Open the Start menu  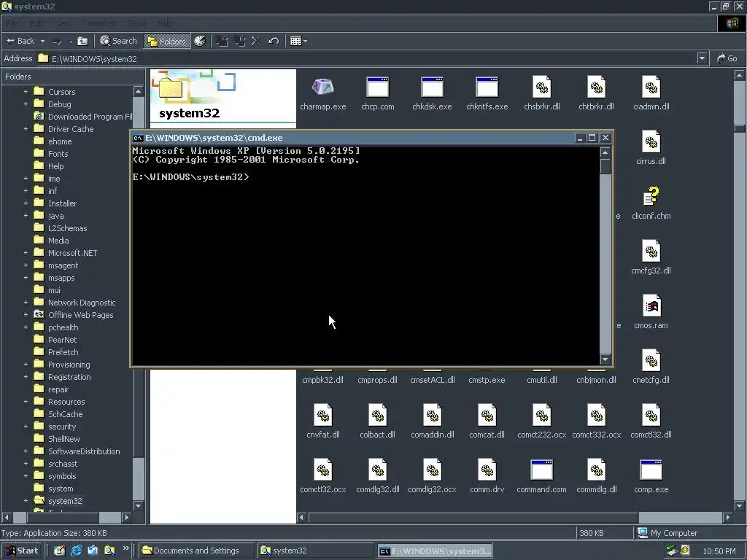pyautogui.click(x=21, y=551)
